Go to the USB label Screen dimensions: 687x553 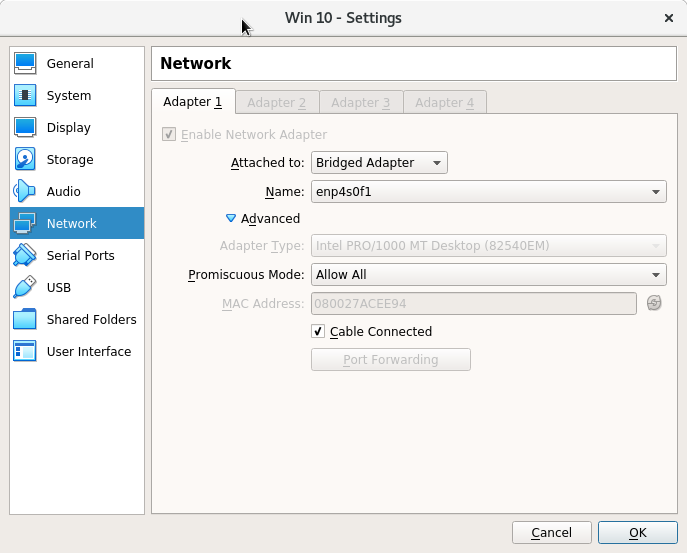59,287
